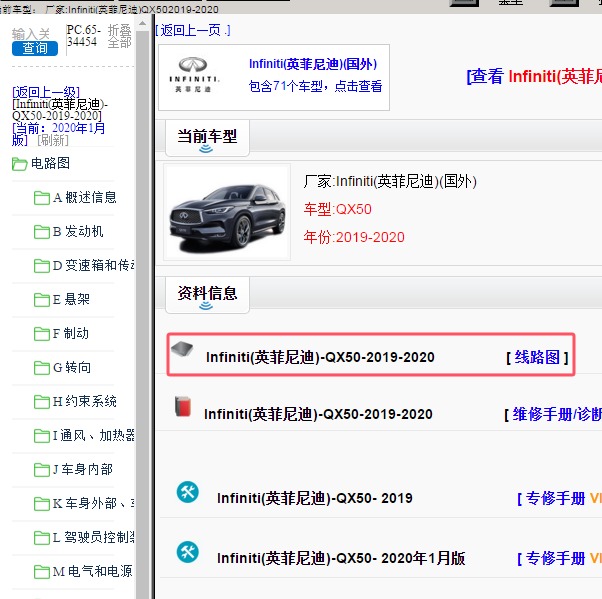Open the H 约束系统 folder icon
Image resolution: width=602 pixels, height=599 pixels.
[41, 402]
